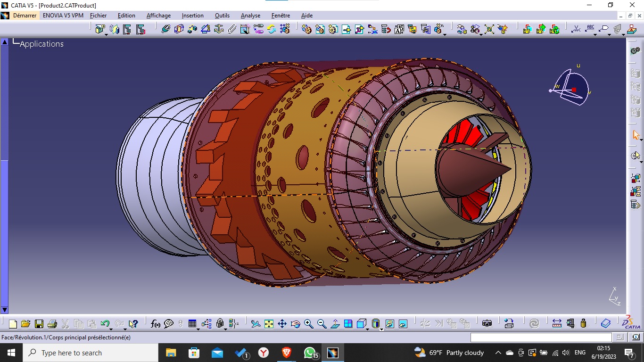The width and height of the screenshot is (644, 362).
Task: Open the notification center icon
Action: coord(629,353)
